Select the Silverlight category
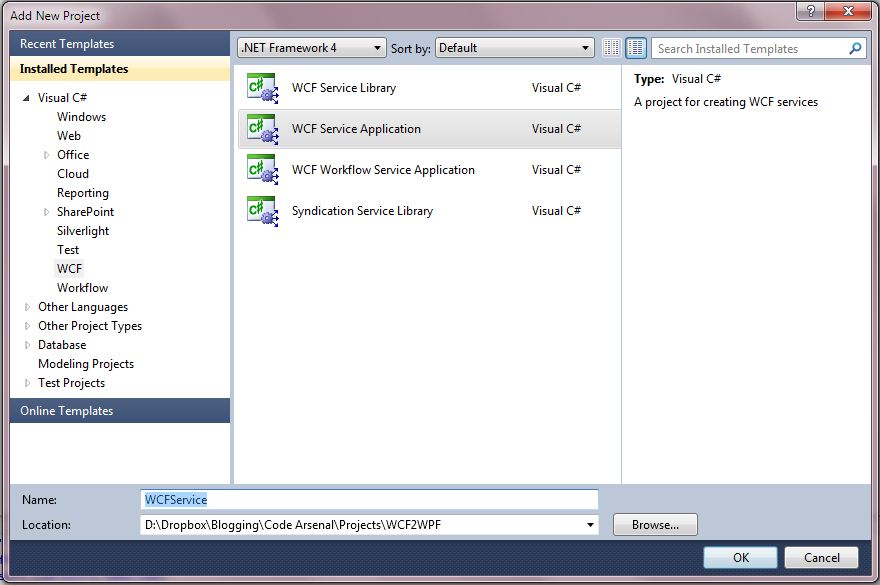This screenshot has width=880, height=585. pyautogui.click(x=83, y=231)
